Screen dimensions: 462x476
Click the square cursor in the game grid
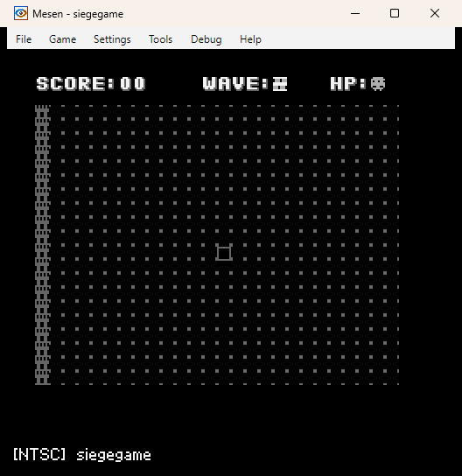point(224,252)
